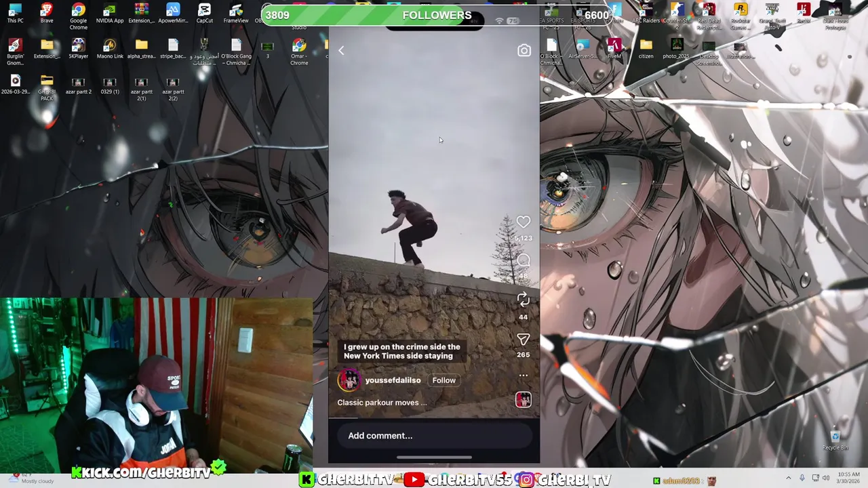
Task: Open This PC desktop icon
Action: tap(15, 13)
